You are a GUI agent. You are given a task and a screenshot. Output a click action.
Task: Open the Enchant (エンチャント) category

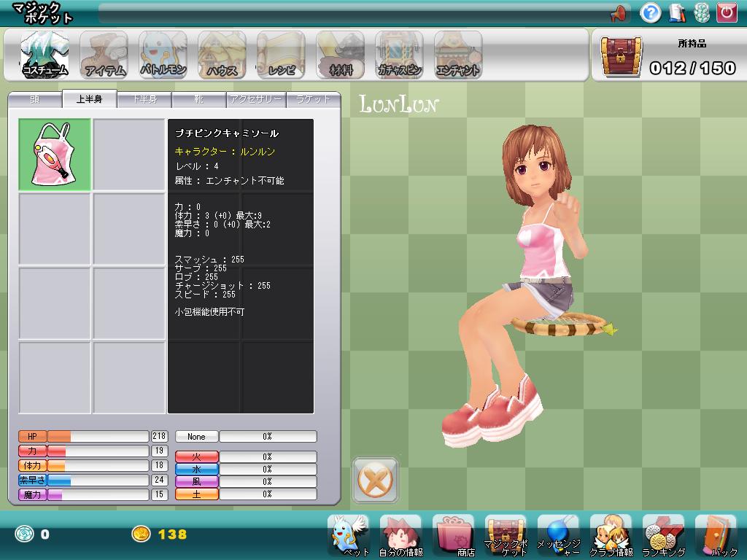pyautogui.click(x=458, y=55)
